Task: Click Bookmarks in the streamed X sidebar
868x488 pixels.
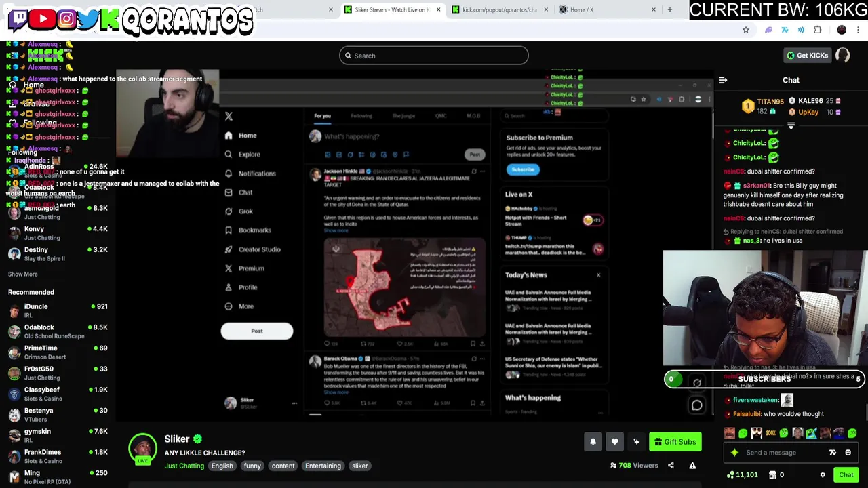Action: (254, 230)
